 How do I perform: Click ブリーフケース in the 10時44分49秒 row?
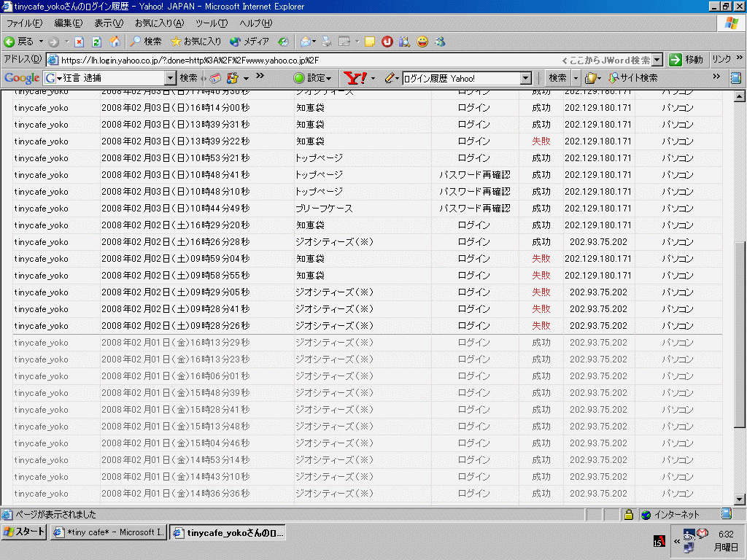(324, 209)
